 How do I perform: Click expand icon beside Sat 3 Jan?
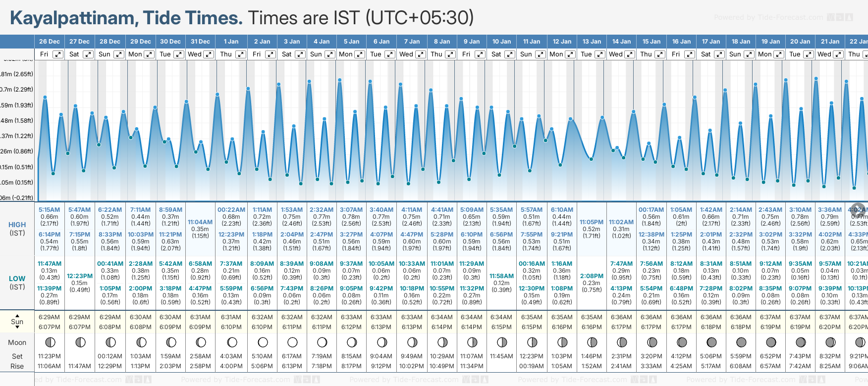tap(300, 54)
